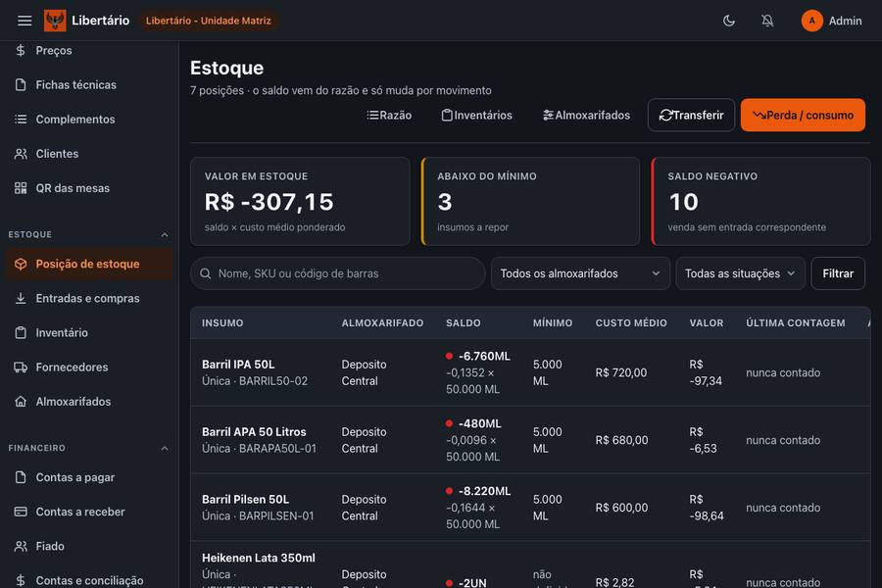This screenshot has height=588, width=882.
Task: Open the Almoxarifados link in the toolbar
Action: [586, 115]
